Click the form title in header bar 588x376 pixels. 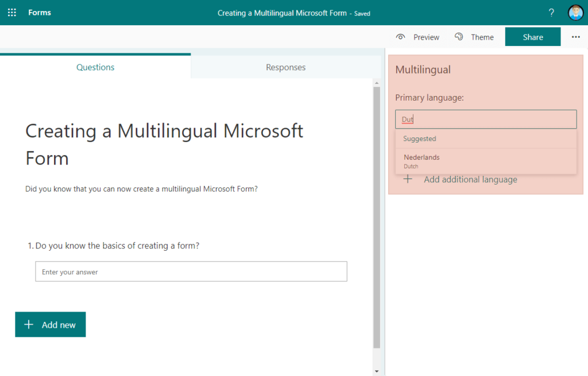point(282,13)
